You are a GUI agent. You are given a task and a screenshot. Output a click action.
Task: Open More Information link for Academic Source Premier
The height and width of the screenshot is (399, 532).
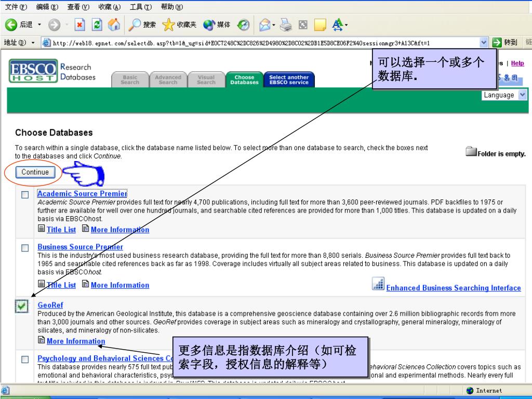point(120,230)
